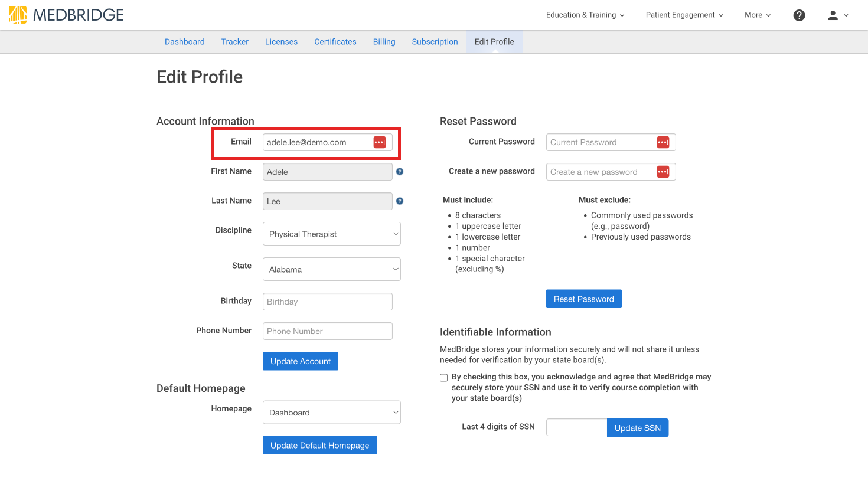The width and height of the screenshot is (868, 481).
Task: Click the 'Must include:' text
Action: [x=468, y=200]
